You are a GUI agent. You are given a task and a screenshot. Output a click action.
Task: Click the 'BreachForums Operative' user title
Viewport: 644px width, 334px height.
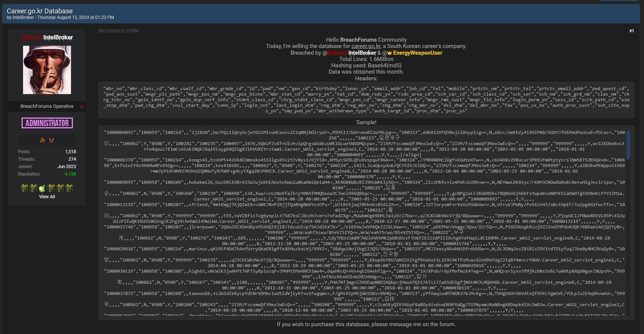pyautogui.click(x=47, y=106)
